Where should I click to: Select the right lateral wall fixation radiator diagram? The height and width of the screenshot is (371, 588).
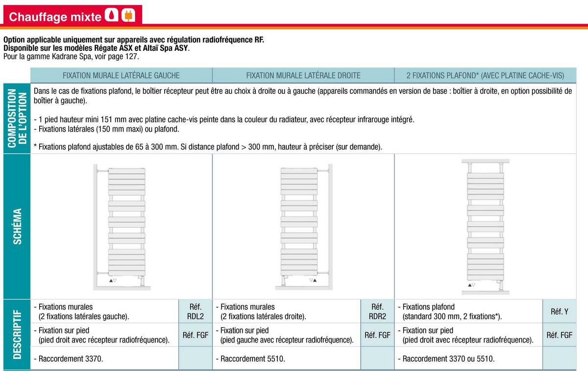(303, 227)
